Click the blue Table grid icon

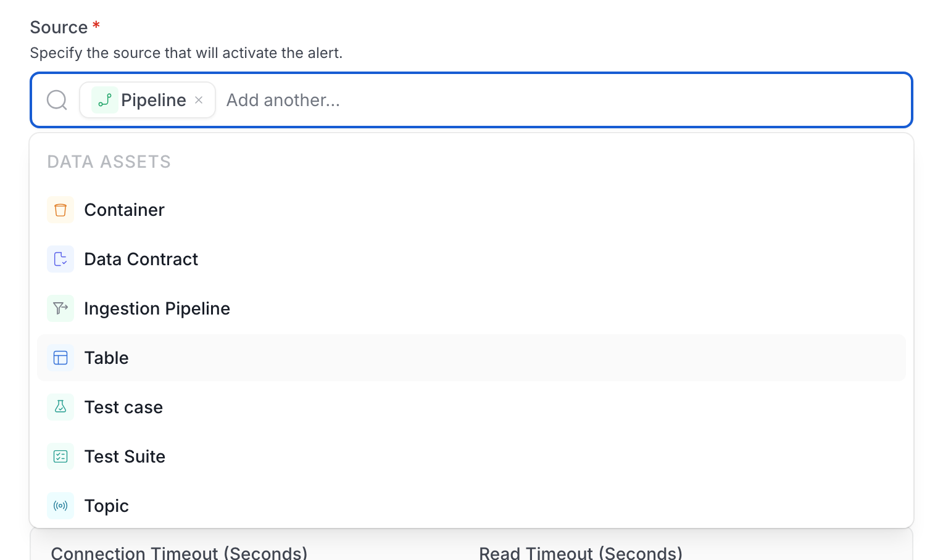pyautogui.click(x=60, y=358)
